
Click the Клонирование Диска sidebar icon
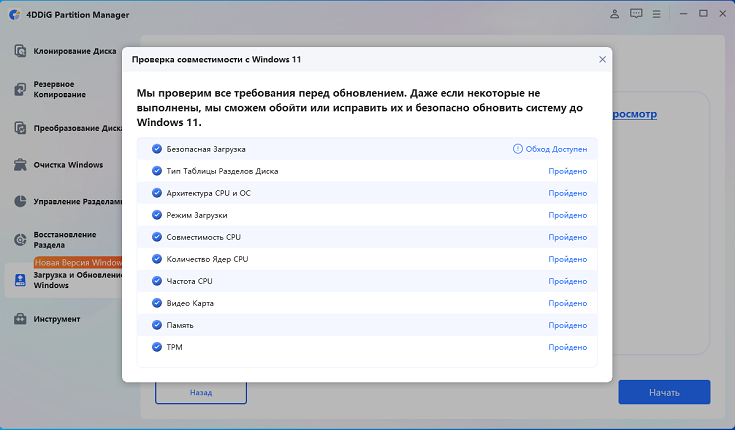pyautogui.click(x=20, y=51)
